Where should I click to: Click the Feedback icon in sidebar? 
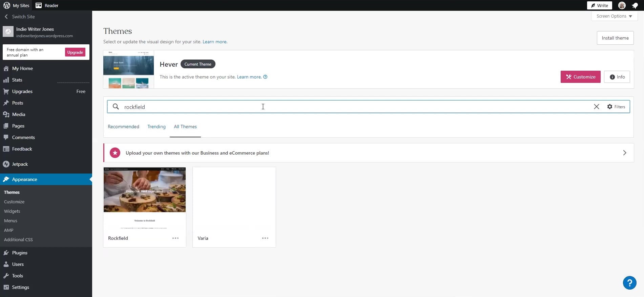click(6, 149)
